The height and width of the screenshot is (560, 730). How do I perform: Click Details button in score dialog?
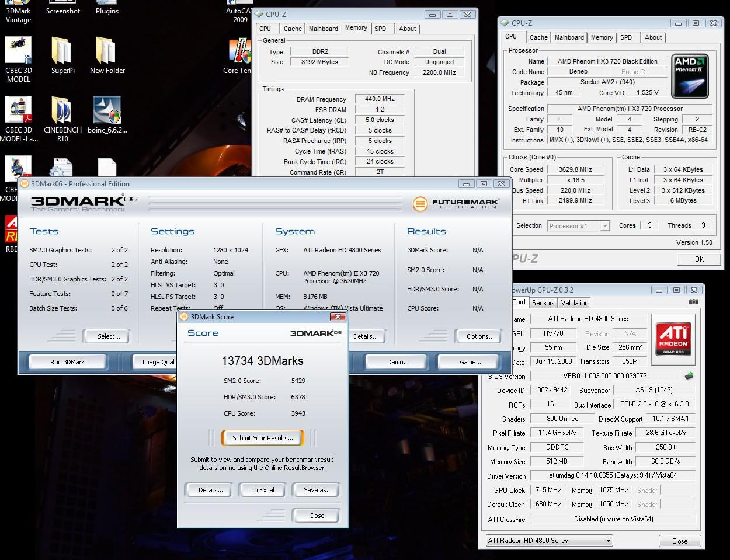(210, 490)
